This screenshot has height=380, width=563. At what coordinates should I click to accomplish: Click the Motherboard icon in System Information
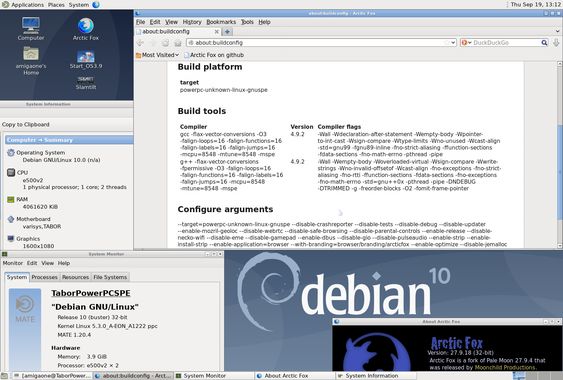pos(11,219)
